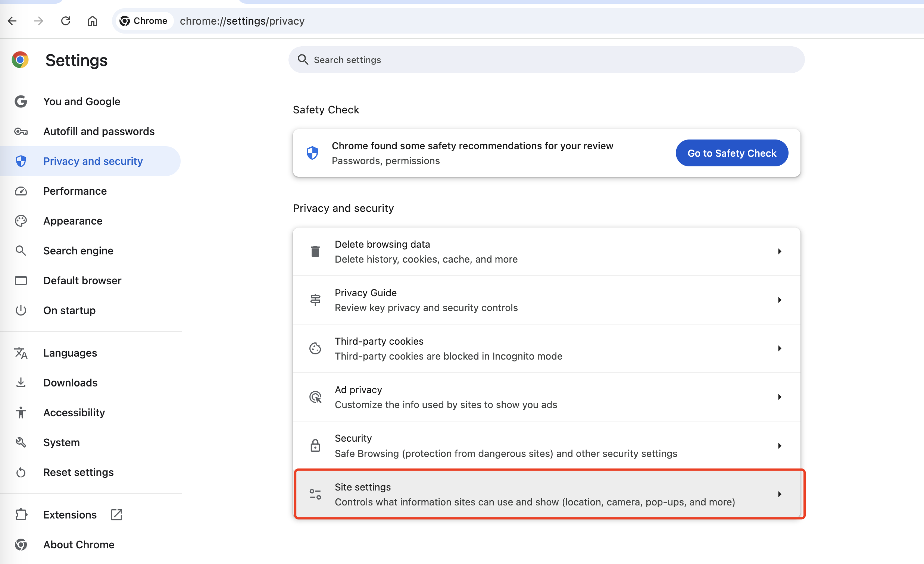Viewport: 924px width, 564px height.
Task: Open Accessibility settings
Action: (90, 413)
